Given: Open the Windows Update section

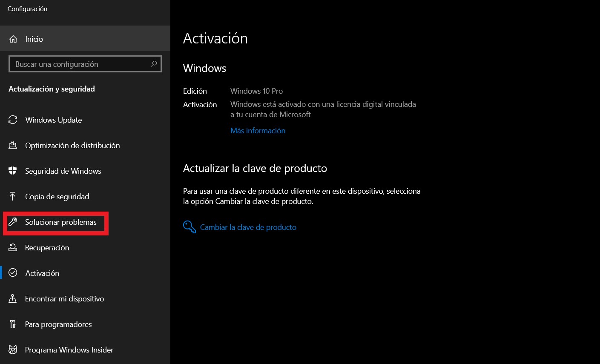Looking at the screenshot, I should click(x=85, y=120).
